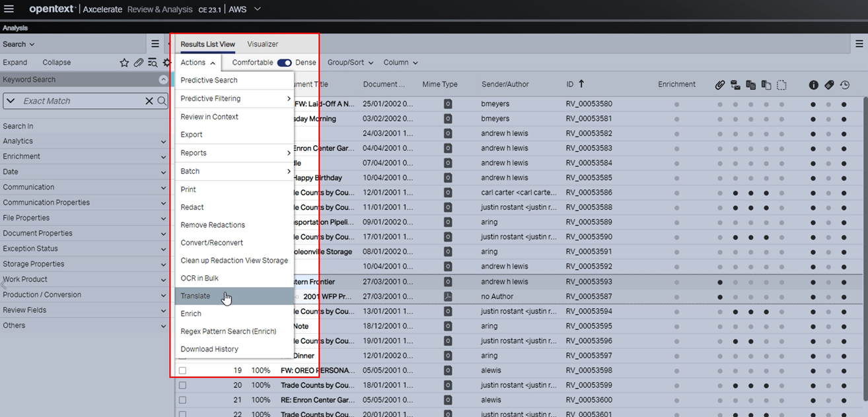This screenshot has width=868, height=417.
Task: Click the duplicate documents column header icon
Action: tap(750, 84)
